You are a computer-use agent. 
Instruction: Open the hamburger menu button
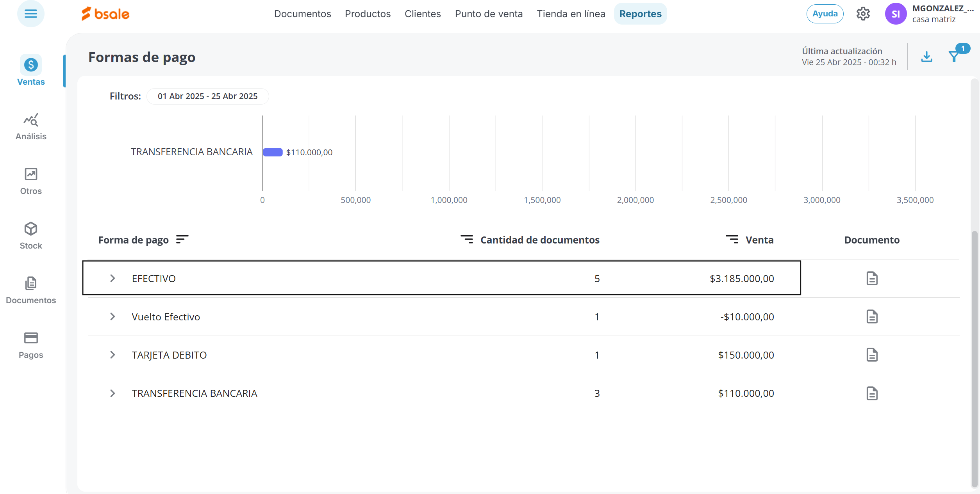pyautogui.click(x=30, y=14)
